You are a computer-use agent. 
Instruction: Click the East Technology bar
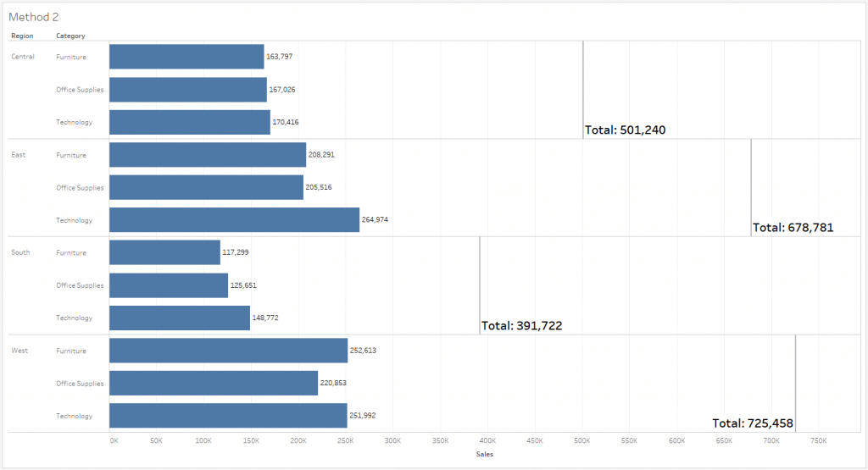coord(234,220)
